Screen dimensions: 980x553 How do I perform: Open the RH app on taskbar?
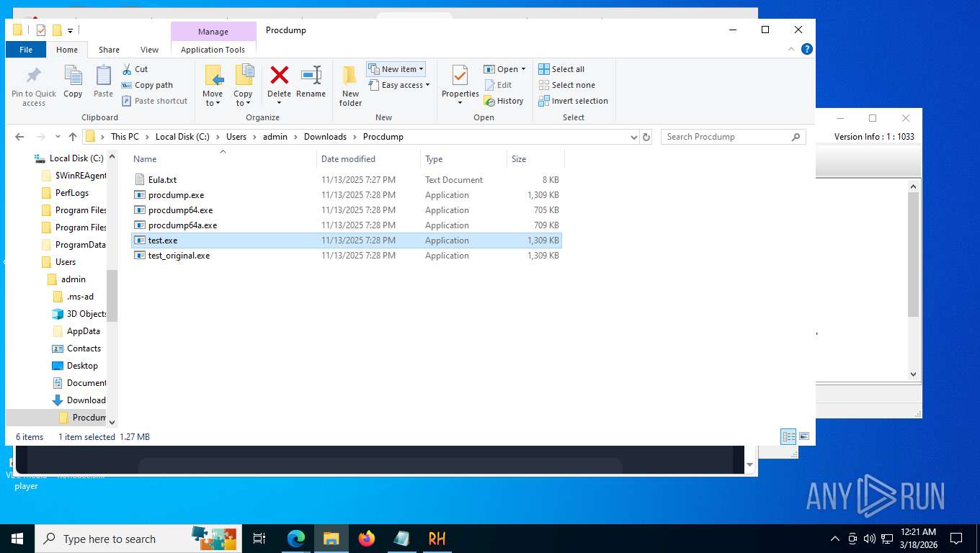pyautogui.click(x=437, y=539)
